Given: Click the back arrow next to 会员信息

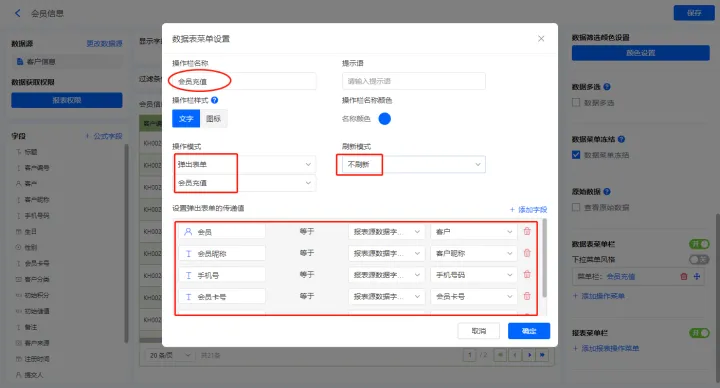Looking at the screenshot, I should pyautogui.click(x=17, y=13).
